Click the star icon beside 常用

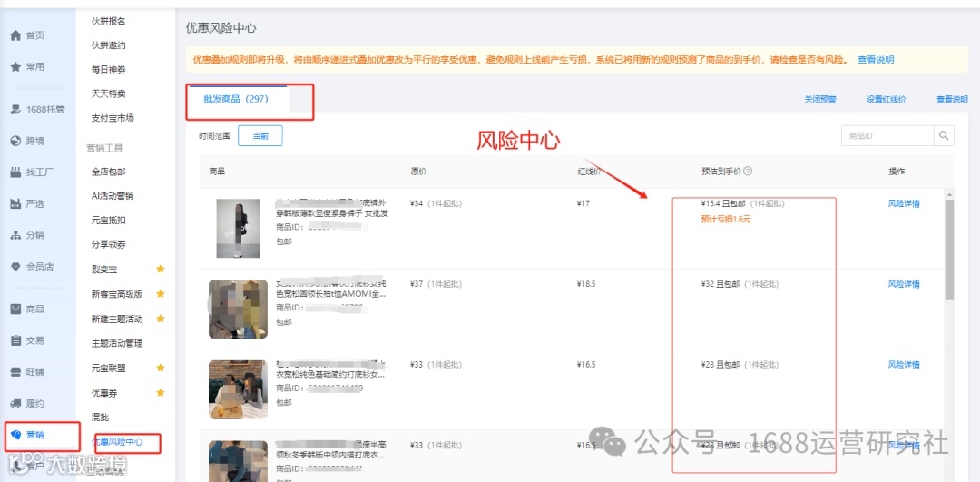point(15,67)
